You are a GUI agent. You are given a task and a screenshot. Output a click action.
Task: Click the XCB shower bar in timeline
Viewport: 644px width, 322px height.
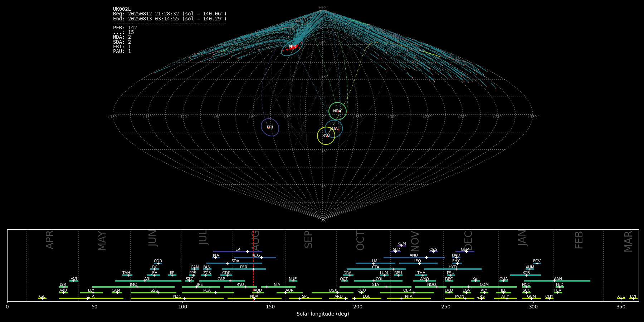coord(525,275)
